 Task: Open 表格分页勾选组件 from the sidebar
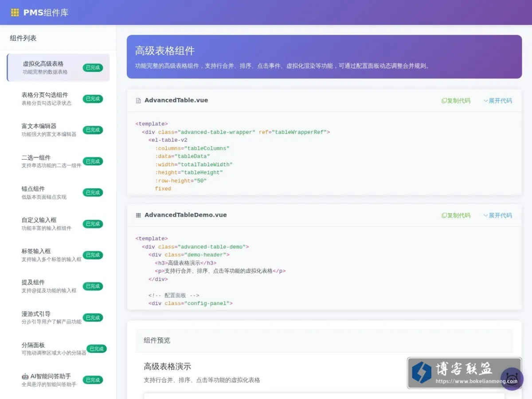coord(58,99)
